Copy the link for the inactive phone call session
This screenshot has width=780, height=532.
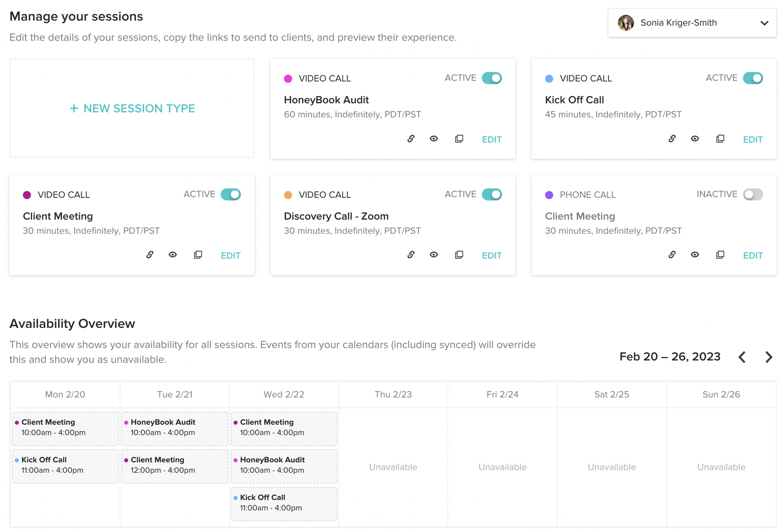pos(672,255)
